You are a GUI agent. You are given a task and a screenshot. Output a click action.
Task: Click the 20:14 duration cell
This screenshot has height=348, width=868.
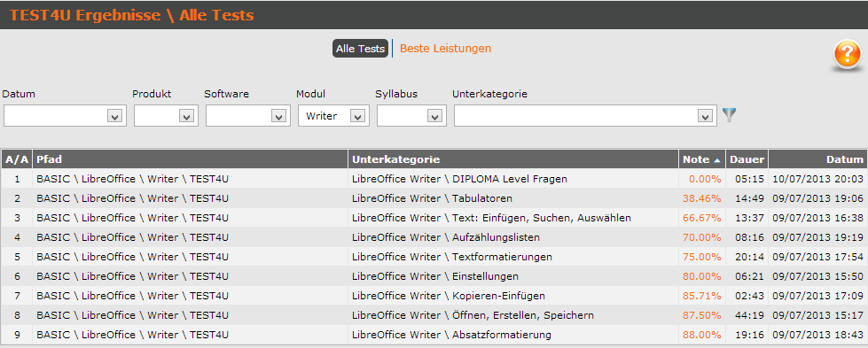tap(747, 257)
